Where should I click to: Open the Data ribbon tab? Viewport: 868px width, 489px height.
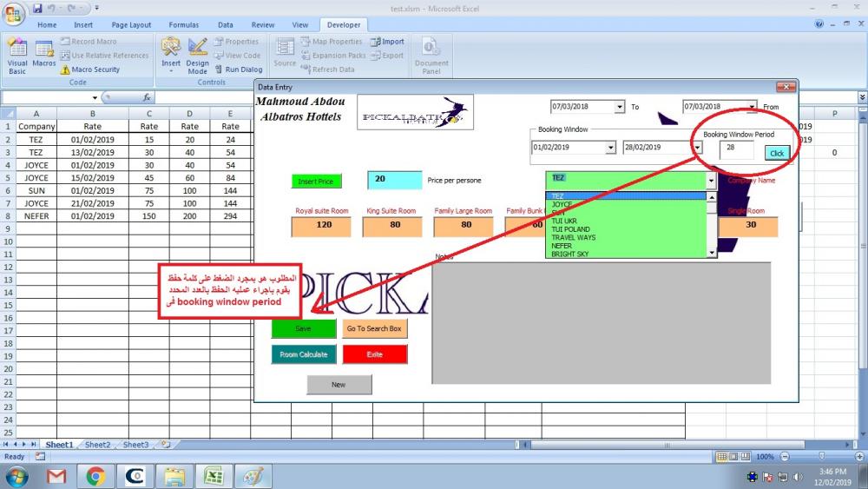pos(226,25)
